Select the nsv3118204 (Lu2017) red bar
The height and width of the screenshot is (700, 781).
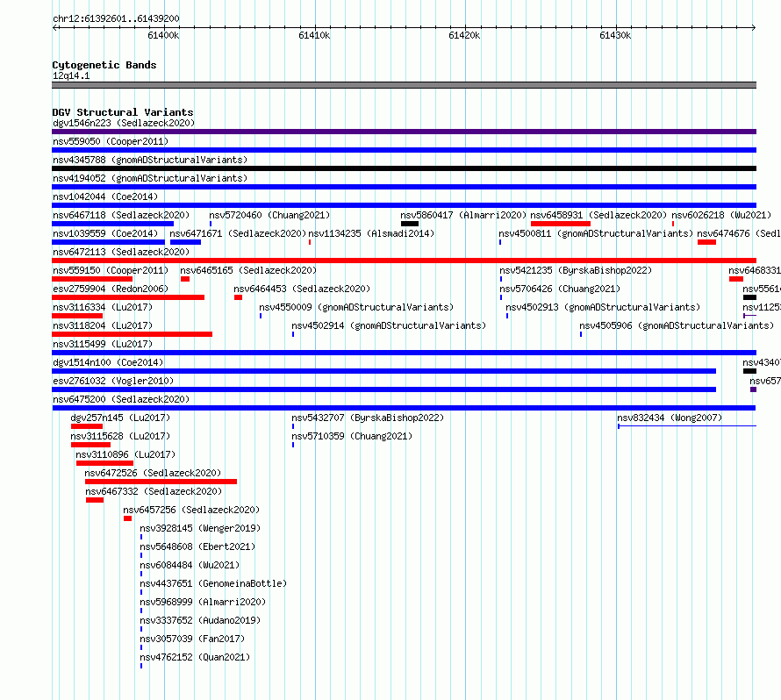pos(132,334)
